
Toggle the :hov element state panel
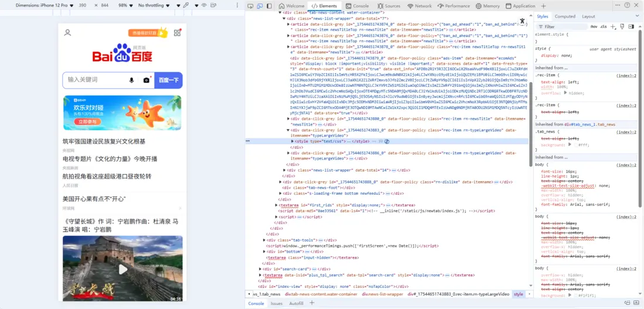click(594, 26)
